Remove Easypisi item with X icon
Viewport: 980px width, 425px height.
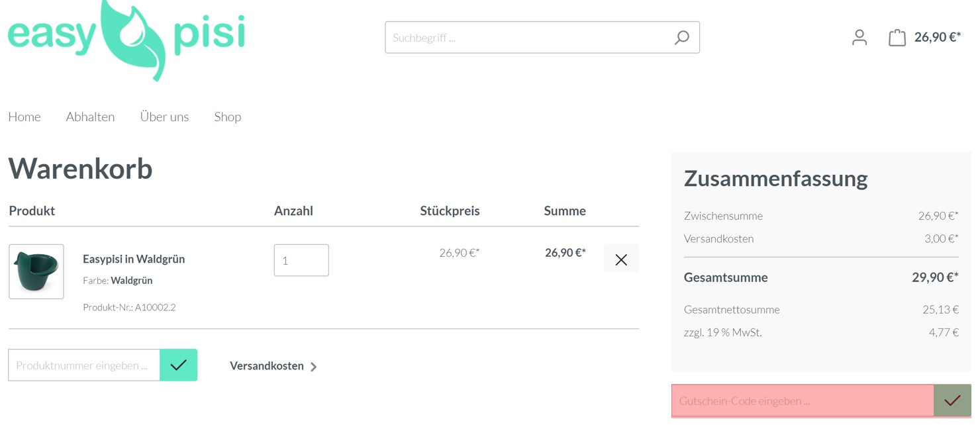pos(621,260)
